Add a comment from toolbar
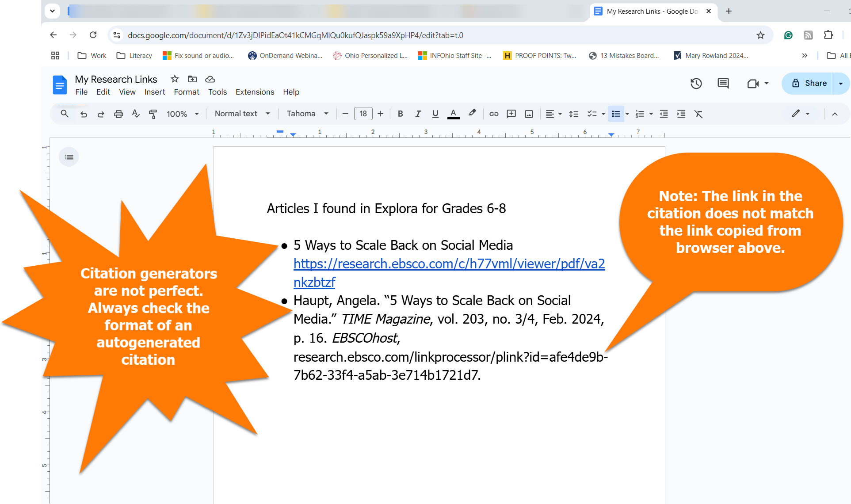The height and width of the screenshot is (504, 851). [x=511, y=114]
